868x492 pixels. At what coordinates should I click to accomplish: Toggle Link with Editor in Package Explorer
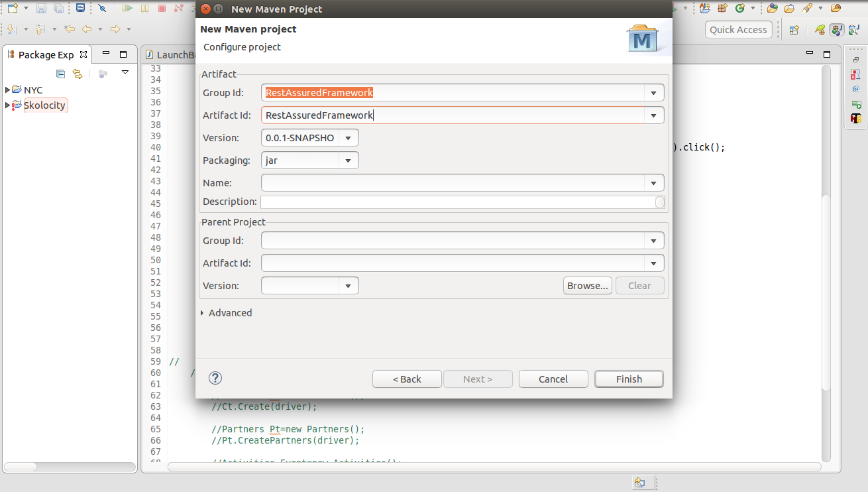(x=78, y=74)
